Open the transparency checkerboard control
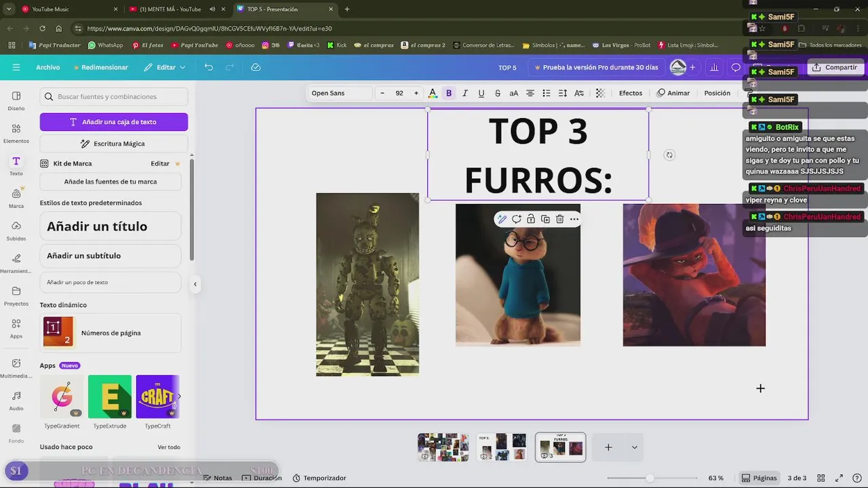The height and width of the screenshot is (488, 868). coord(600,93)
